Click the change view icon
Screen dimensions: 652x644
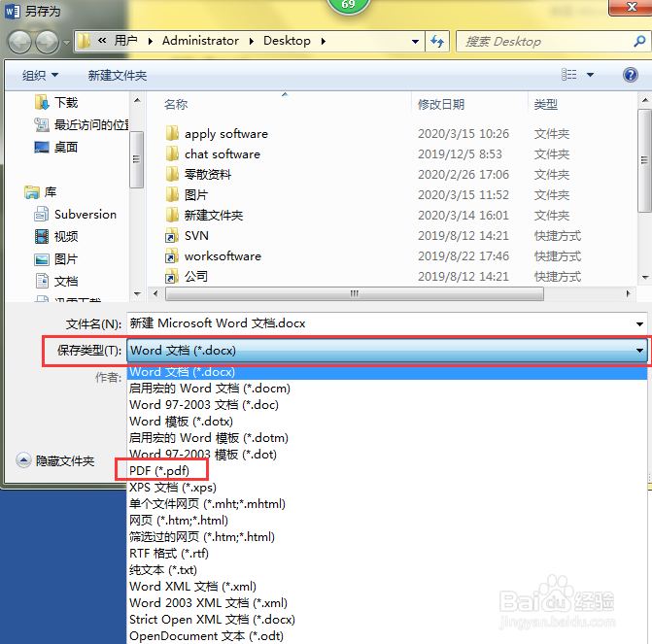click(x=568, y=75)
